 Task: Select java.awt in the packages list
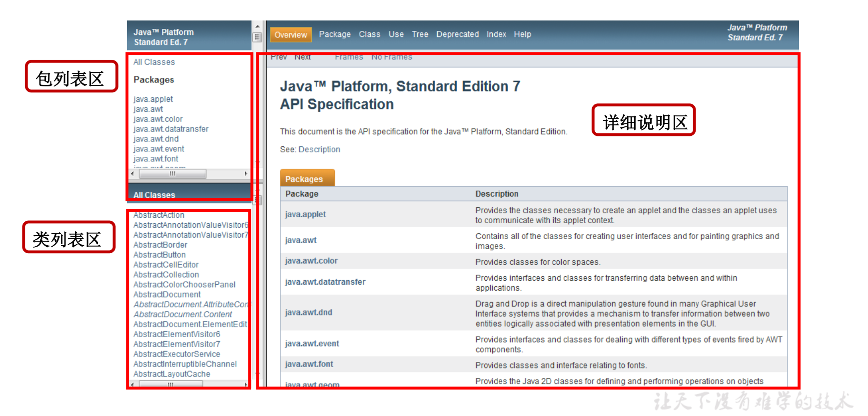[x=148, y=109]
